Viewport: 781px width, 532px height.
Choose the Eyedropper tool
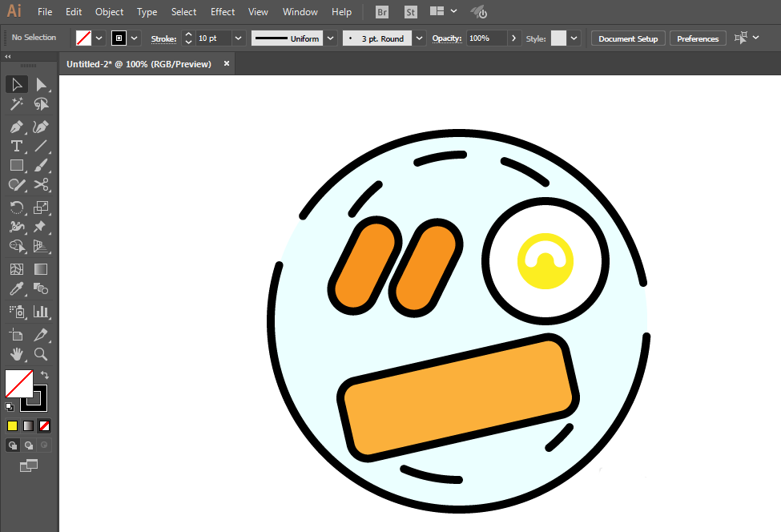16,289
